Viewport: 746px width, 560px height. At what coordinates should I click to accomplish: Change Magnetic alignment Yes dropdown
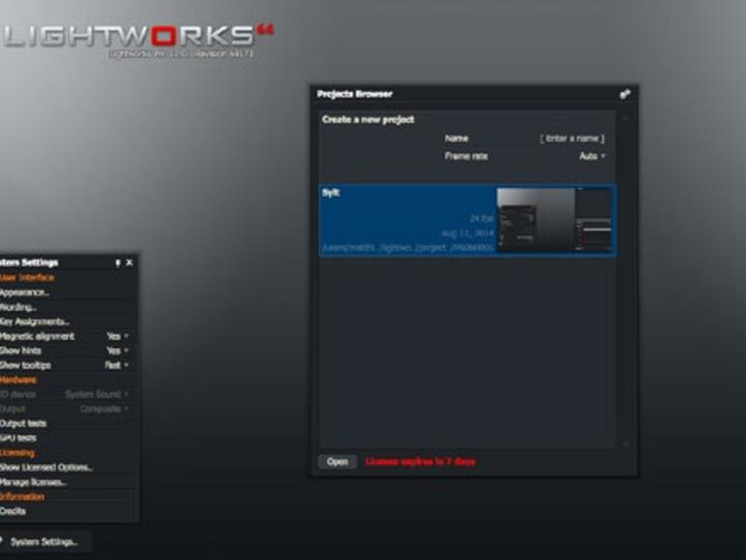(x=117, y=336)
